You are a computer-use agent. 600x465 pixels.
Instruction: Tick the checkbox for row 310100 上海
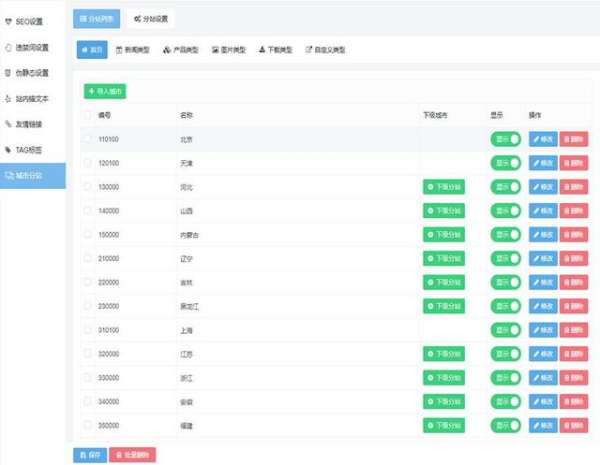[x=87, y=330]
